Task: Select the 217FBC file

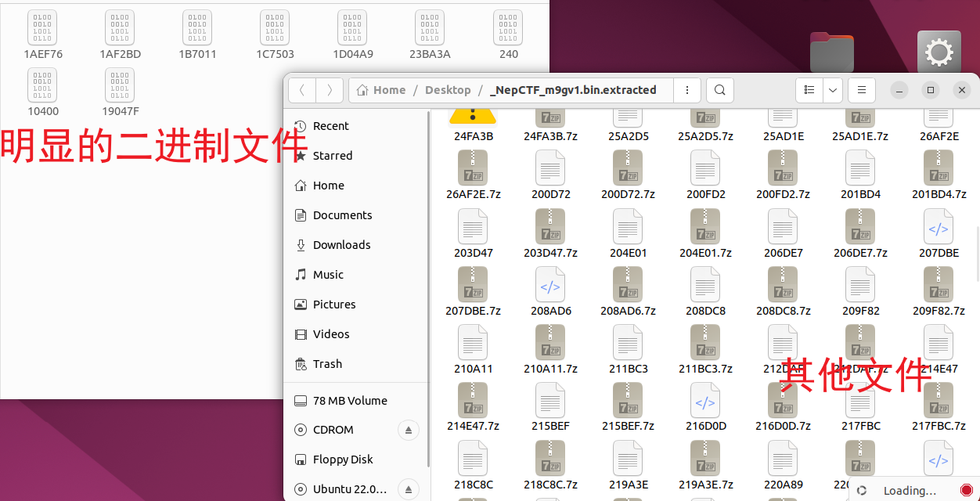Action: click(860, 407)
